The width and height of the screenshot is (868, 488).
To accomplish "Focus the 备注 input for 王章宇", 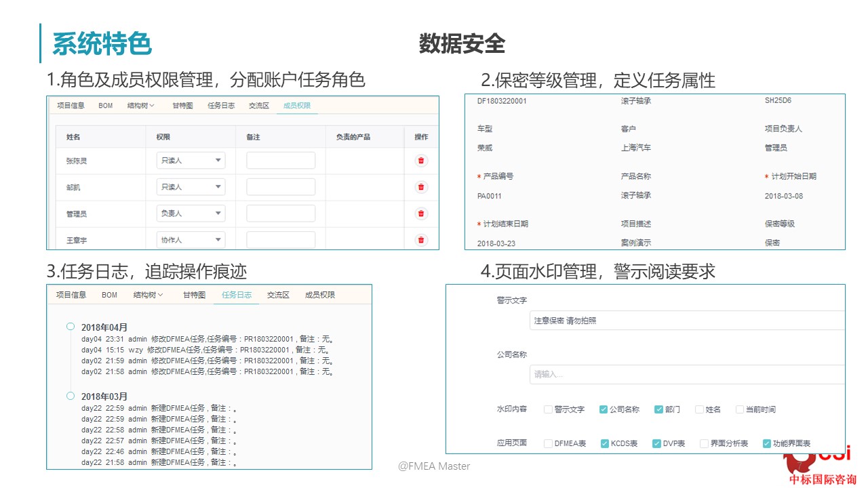I will pyautogui.click(x=281, y=240).
